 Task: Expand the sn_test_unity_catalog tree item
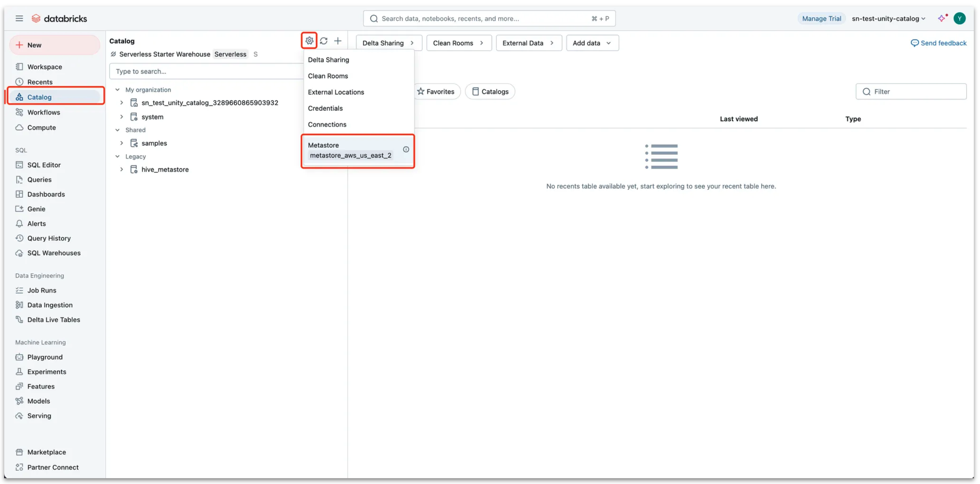click(121, 103)
